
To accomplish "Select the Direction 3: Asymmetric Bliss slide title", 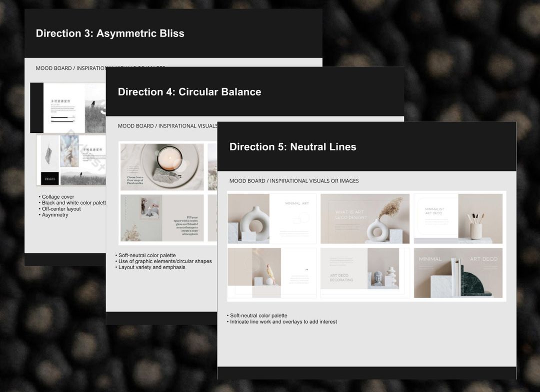I will (109, 33).
